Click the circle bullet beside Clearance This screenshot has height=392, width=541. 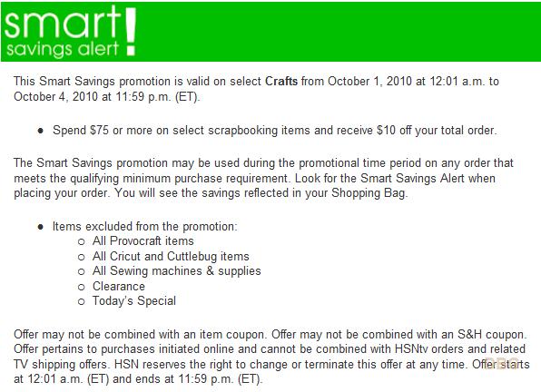[x=82, y=287]
